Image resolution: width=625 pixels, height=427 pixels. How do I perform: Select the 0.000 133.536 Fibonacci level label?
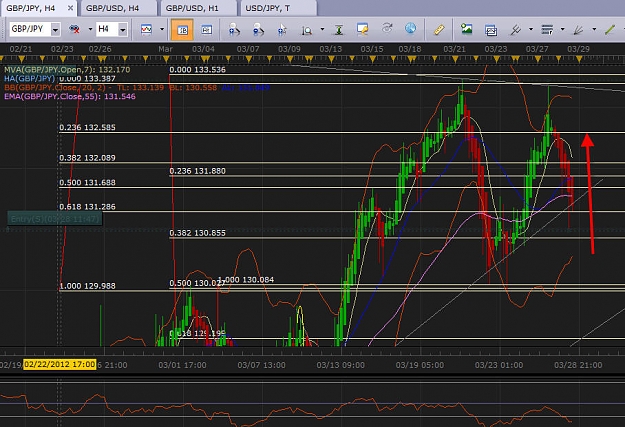click(197, 70)
